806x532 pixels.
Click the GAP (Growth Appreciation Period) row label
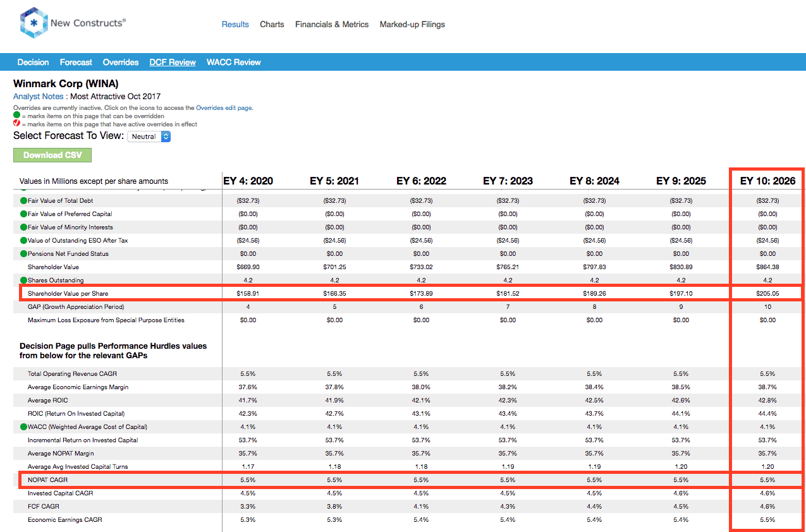coord(76,306)
